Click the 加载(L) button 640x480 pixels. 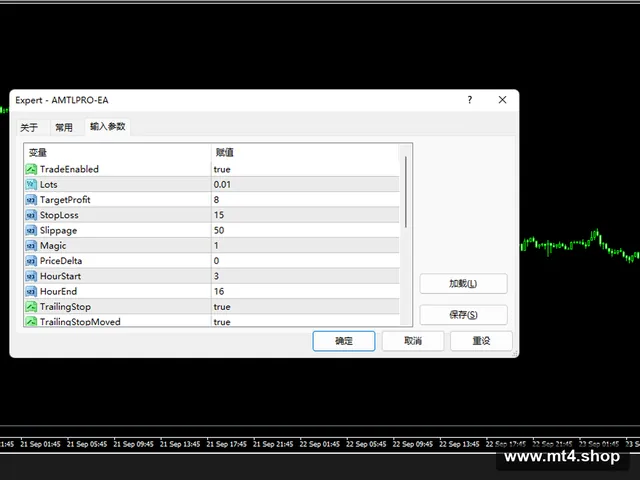click(463, 283)
